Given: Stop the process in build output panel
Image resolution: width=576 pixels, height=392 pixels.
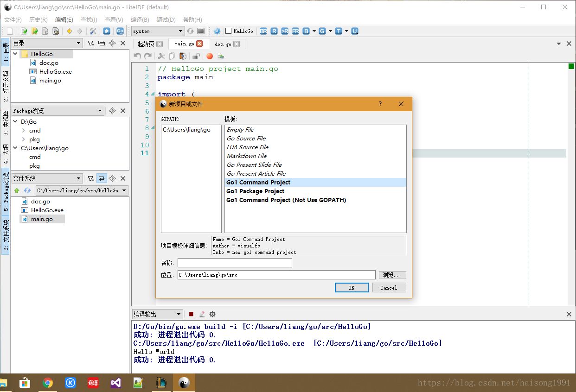Looking at the screenshot, I should coord(191,314).
